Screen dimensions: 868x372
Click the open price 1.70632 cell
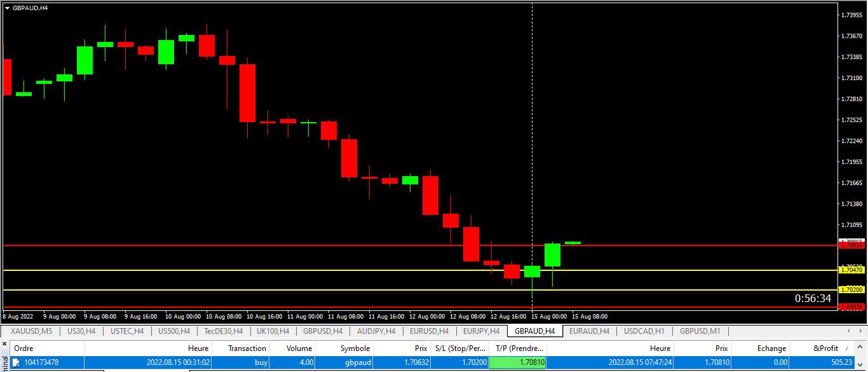[416, 362]
